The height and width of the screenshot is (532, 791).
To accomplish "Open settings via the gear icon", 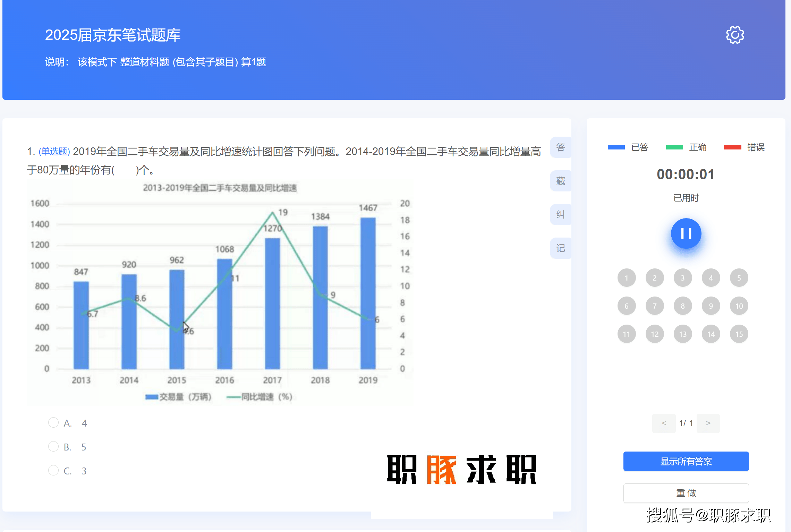I will (735, 35).
